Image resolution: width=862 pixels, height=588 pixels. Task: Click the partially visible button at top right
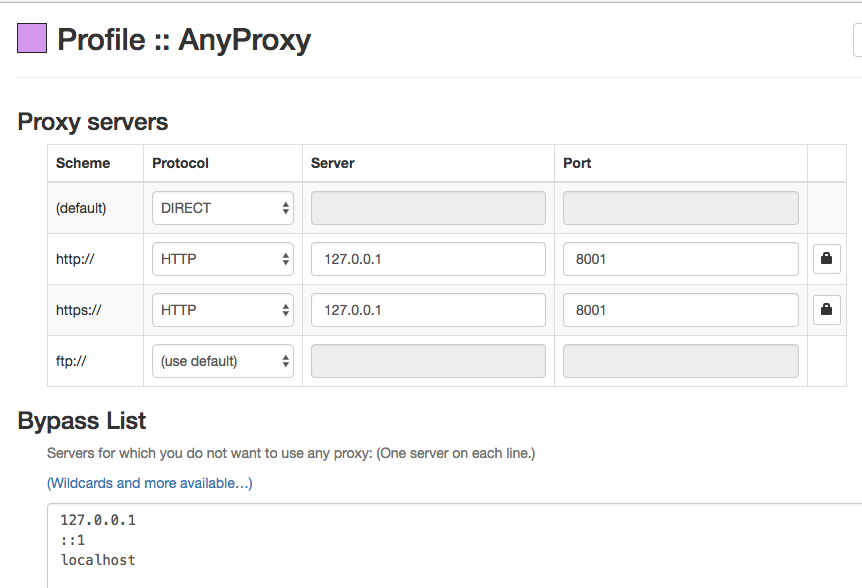click(x=858, y=40)
